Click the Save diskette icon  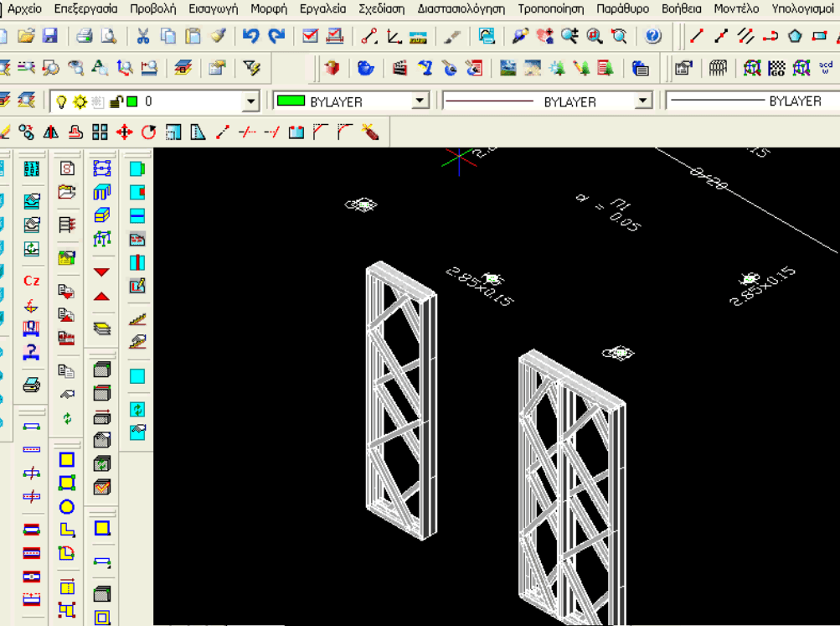(49, 36)
